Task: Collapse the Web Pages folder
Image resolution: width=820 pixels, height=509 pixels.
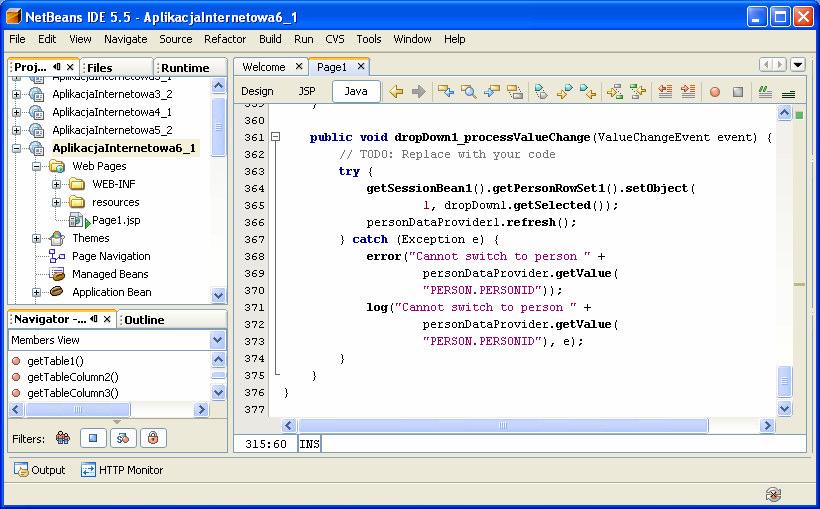Action: [37, 166]
